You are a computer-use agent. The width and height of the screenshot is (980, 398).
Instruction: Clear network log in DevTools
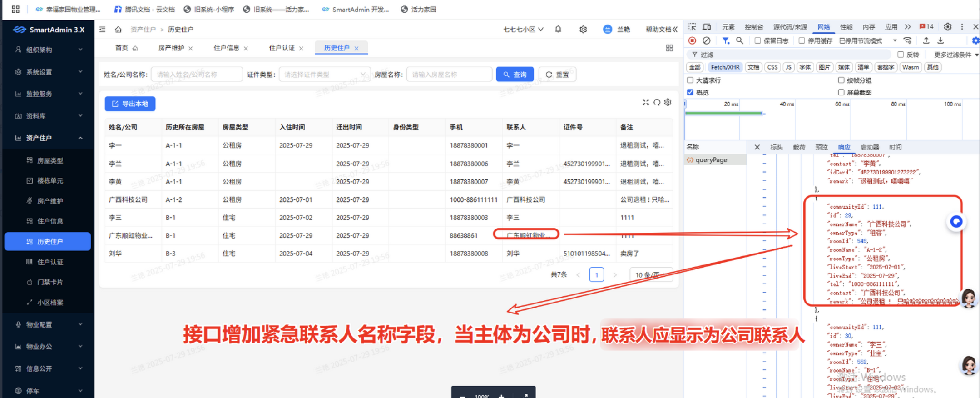(707, 40)
